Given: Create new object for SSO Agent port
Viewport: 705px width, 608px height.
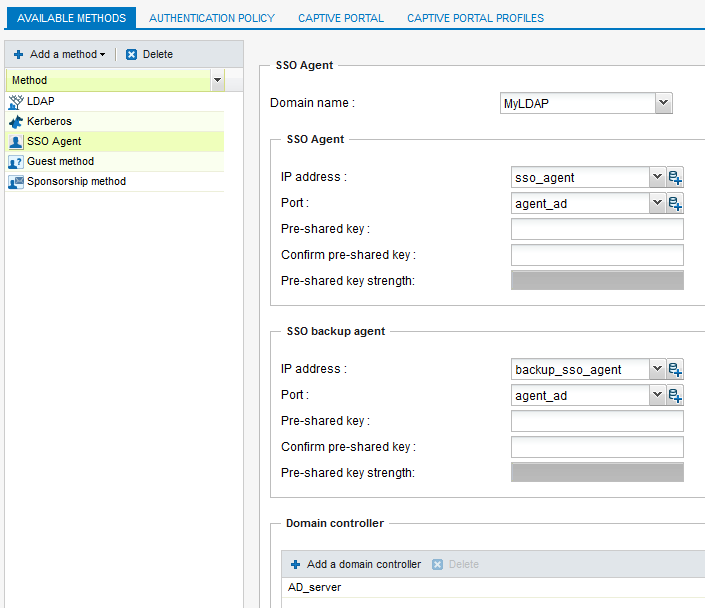Looking at the screenshot, I should pos(675,204).
